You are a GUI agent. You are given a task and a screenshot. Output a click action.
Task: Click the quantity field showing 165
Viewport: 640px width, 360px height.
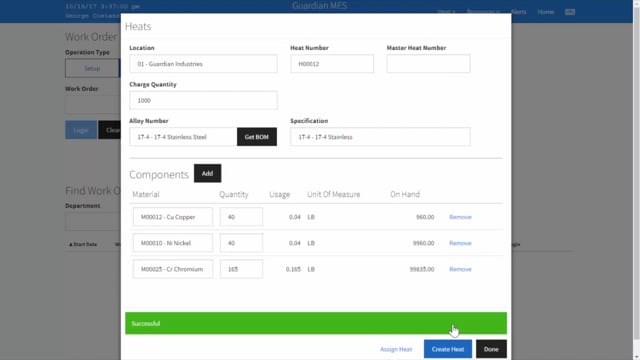(x=241, y=269)
